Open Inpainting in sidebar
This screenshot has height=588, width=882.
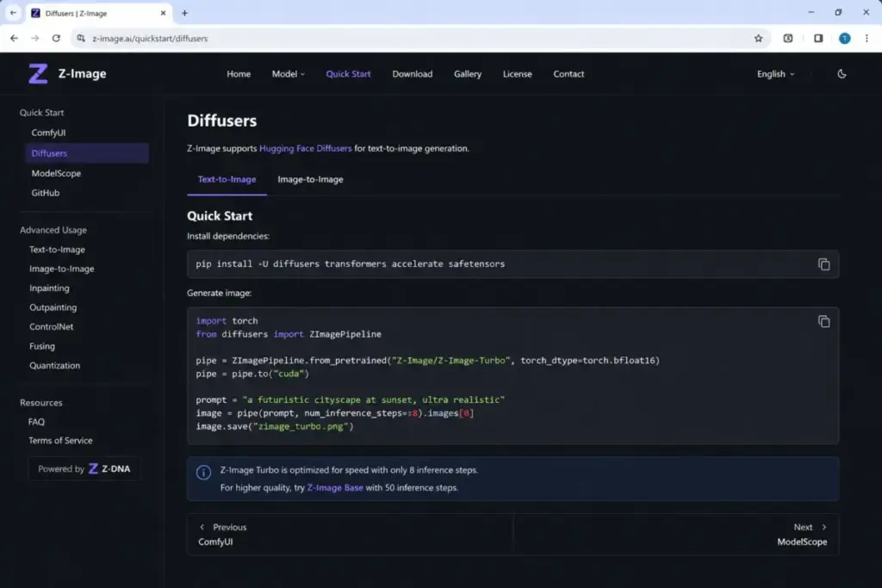pyautogui.click(x=49, y=288)
